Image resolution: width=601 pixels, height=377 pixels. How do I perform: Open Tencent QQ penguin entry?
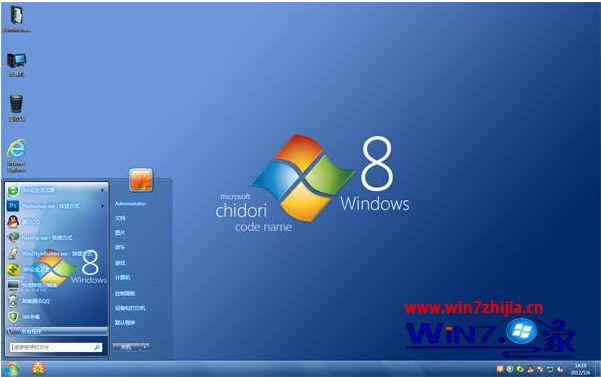[56, 222]
